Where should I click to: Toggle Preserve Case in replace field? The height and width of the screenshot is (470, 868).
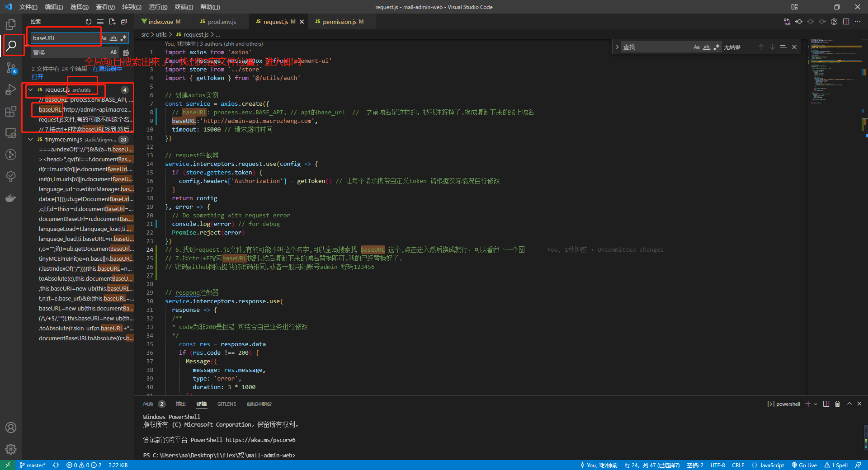(x=113, y=52)
